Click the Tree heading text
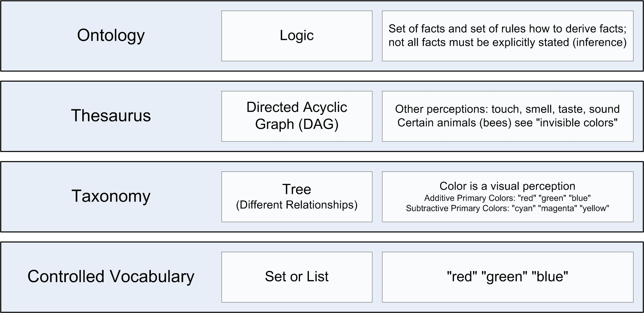Viewport: 644px width, 313px height. click(x=297, y=189)
